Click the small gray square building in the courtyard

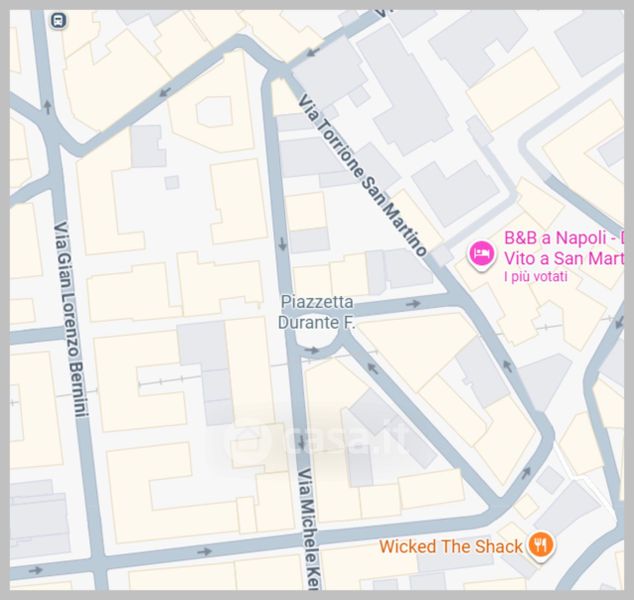[x=172, y=183]
